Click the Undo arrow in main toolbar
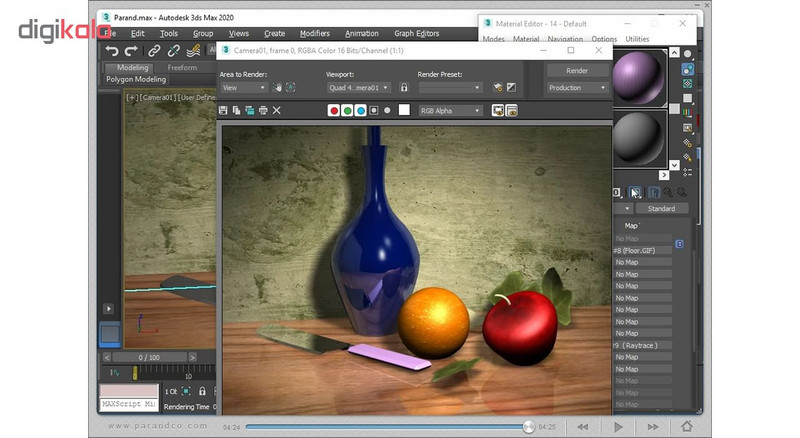The image size is (800, 438). click(x=112, y=51)
